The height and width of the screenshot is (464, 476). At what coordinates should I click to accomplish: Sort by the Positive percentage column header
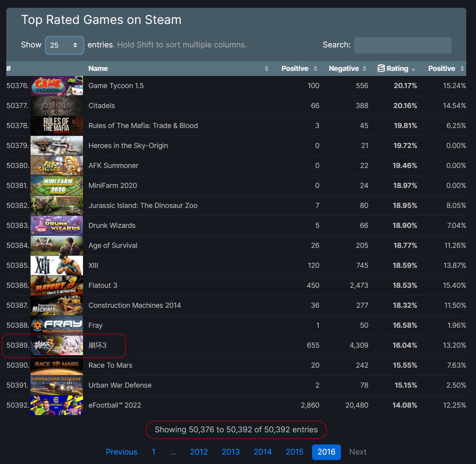446,69
